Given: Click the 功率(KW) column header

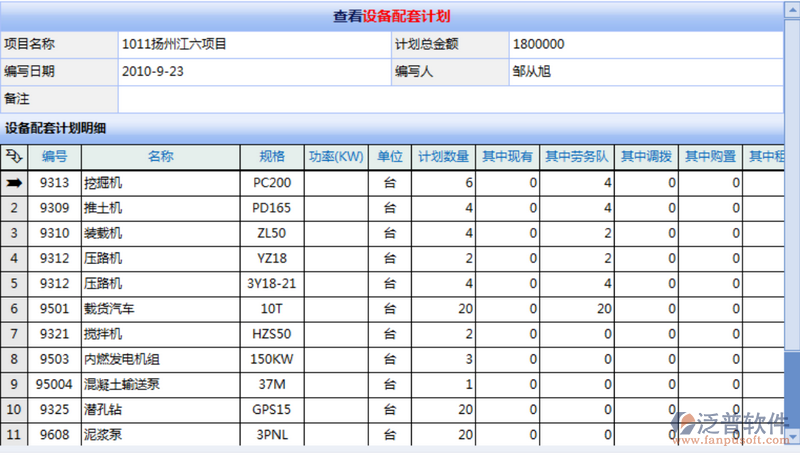Looking at the screenshot, I should pos(336,157).
